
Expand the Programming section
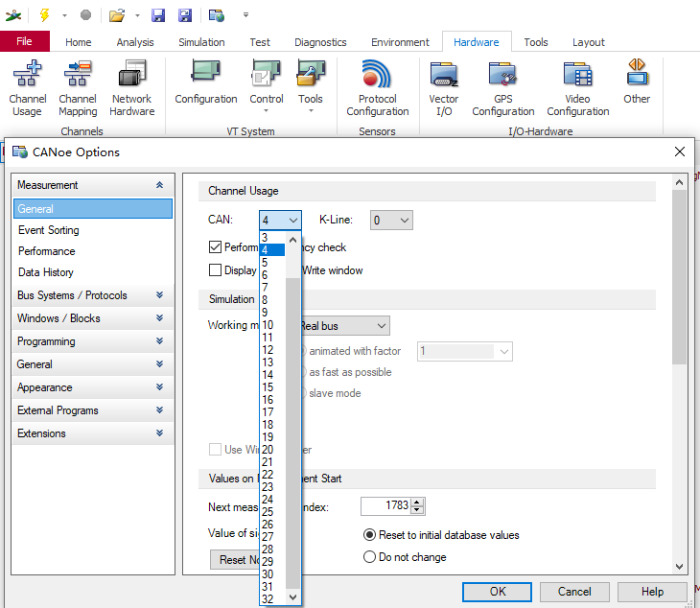pos(159,341)
